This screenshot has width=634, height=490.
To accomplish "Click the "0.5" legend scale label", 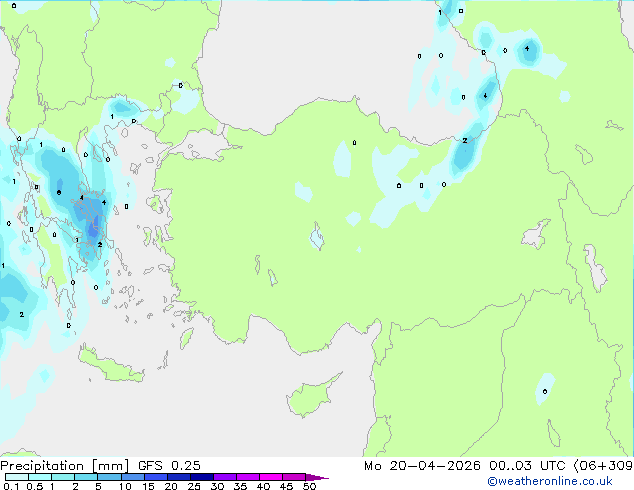I will point(35,486).
